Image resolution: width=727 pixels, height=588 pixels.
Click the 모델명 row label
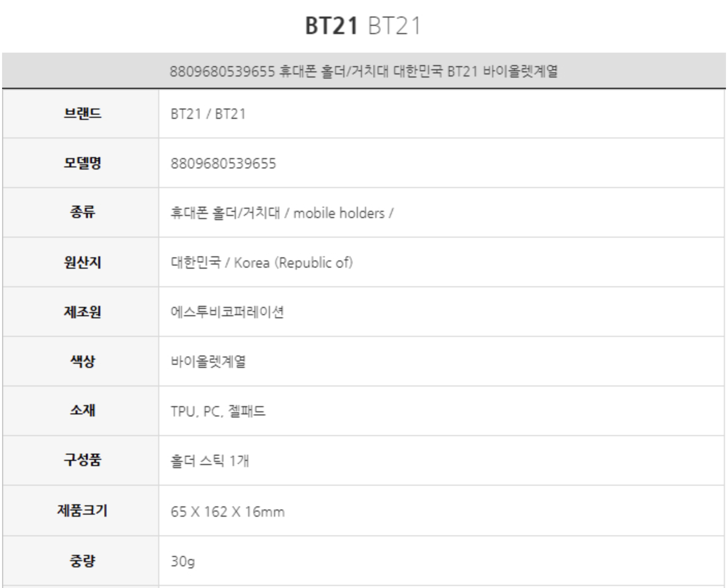pyautogui.click(x=82, y=163)
